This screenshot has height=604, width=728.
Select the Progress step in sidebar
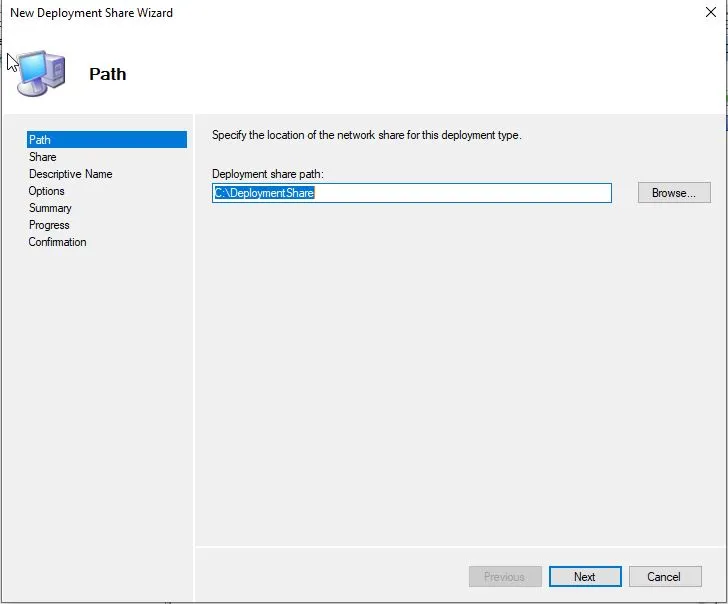point(49,225)
